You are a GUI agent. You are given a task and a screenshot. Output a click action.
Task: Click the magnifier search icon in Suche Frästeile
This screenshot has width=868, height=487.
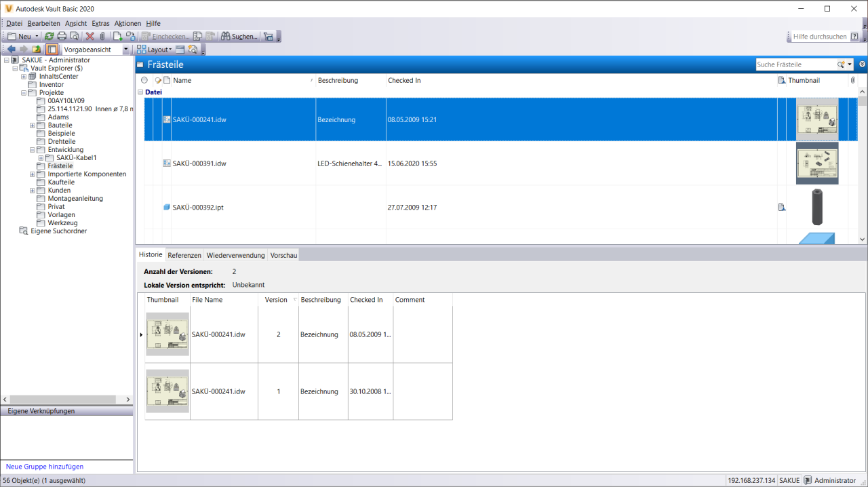tap(841, 64)
